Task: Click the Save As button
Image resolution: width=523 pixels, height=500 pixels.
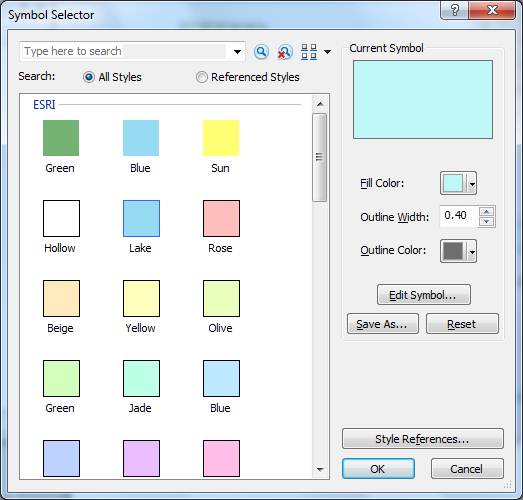Action: coord(383,324)
